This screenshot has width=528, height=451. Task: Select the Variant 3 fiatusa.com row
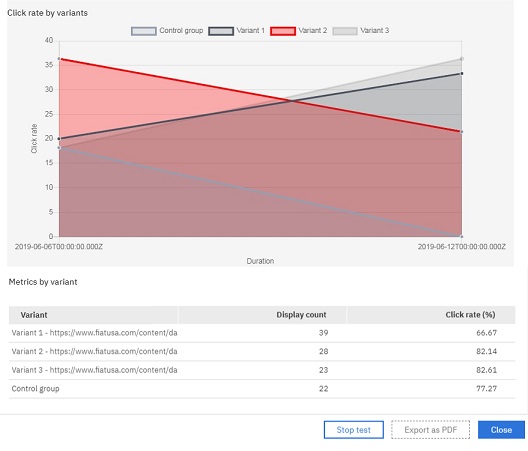262,370
